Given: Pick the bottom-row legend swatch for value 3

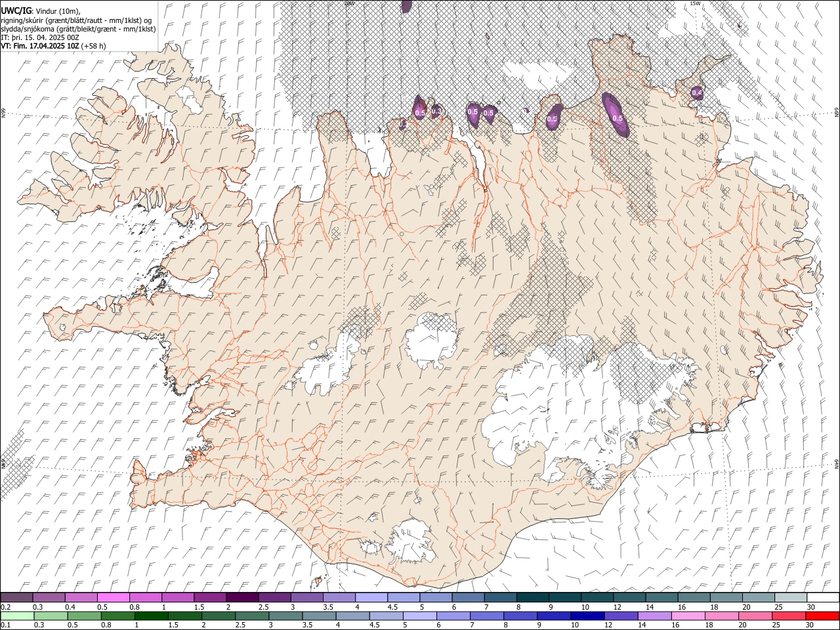Looking at the screenshot, I should point(285,616).
